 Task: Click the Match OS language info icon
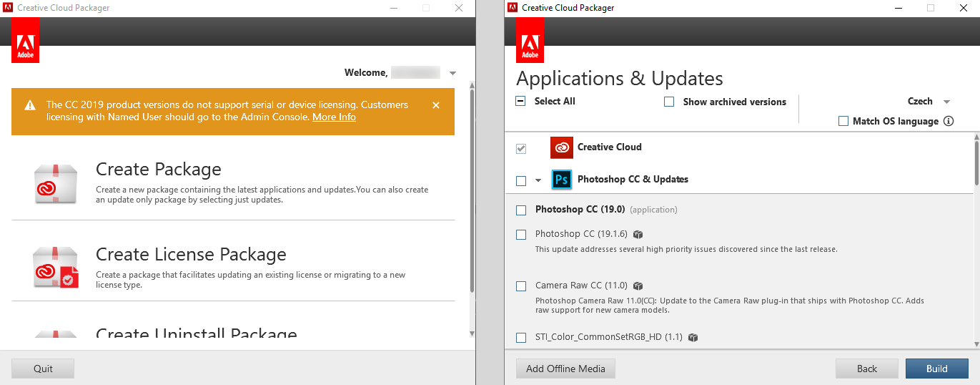point(949,121)
